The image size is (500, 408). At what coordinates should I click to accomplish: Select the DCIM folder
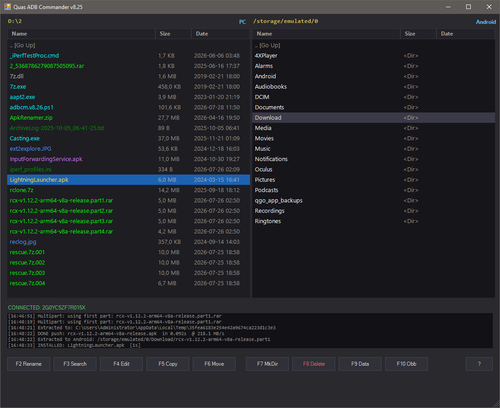point(373,97)
